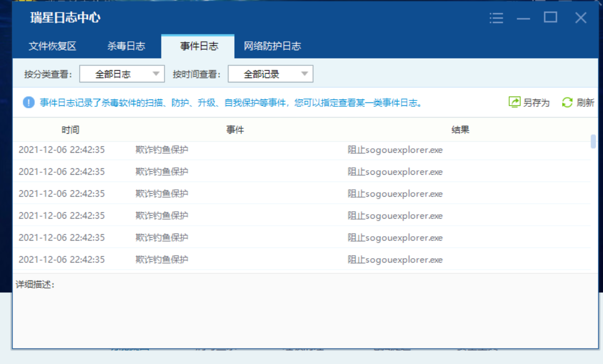The height and width of the screenshot is (364, 603).
Task: Select the 事件日志 tab
Action: (x=199, y=46)
